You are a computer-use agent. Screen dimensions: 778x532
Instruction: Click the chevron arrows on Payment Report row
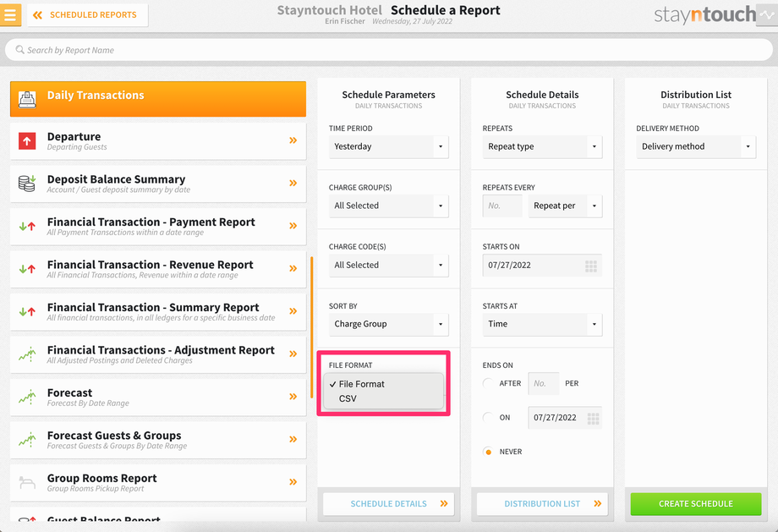[293, 226]
